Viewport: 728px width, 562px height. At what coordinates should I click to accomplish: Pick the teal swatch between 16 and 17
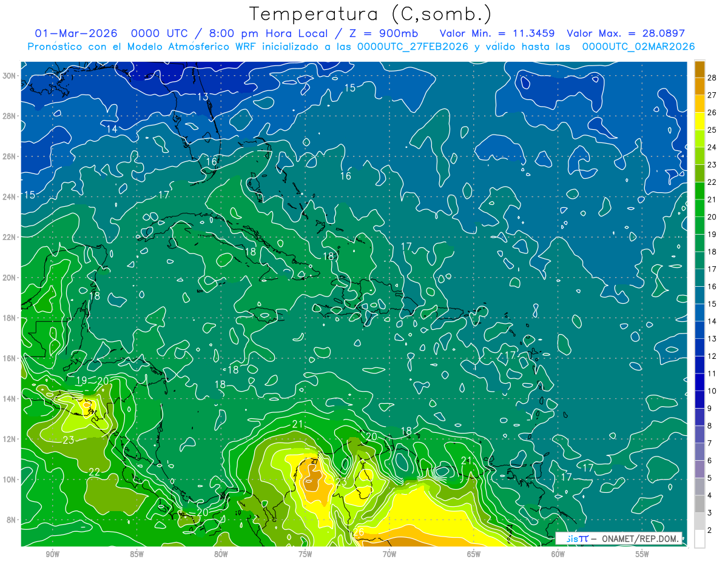(699, 278)
